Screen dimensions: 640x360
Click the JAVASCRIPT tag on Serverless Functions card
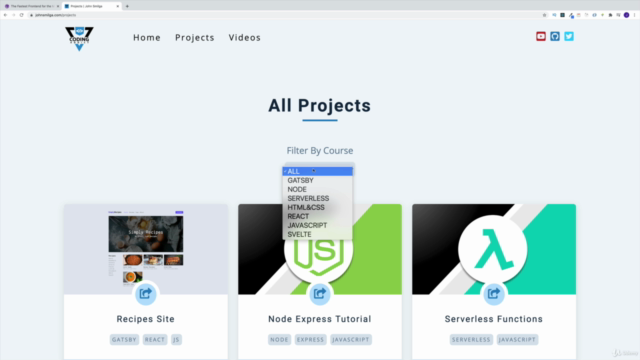pyautogui.click(x=517, y=340)
